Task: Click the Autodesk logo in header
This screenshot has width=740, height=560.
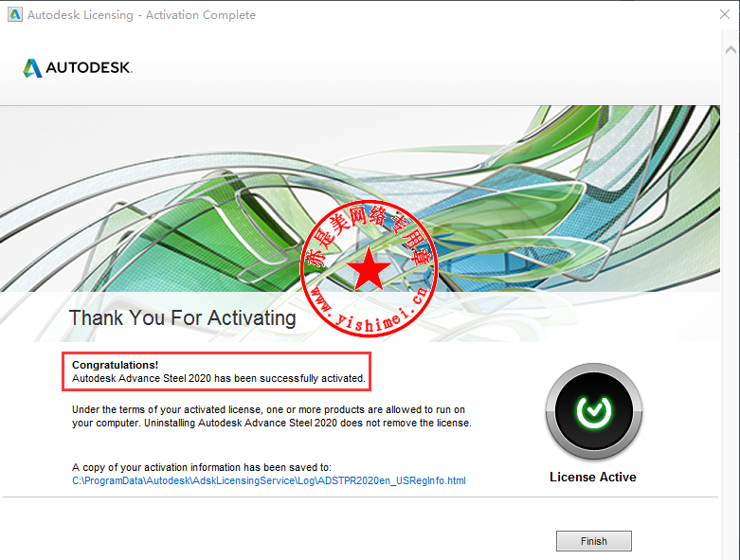Action: coord(78,68)
